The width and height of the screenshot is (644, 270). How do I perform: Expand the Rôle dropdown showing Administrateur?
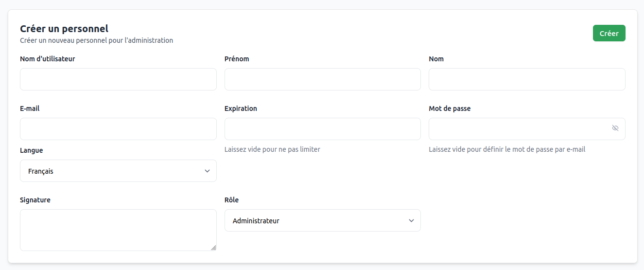pos(322,220)
